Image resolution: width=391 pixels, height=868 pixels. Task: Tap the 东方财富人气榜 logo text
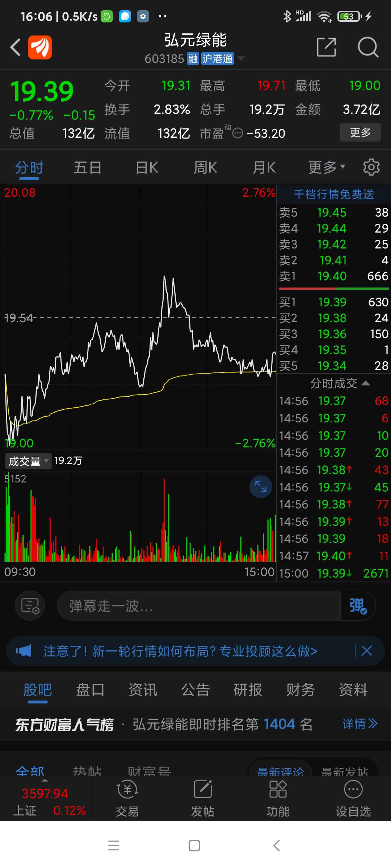click(x=64, y=724)
